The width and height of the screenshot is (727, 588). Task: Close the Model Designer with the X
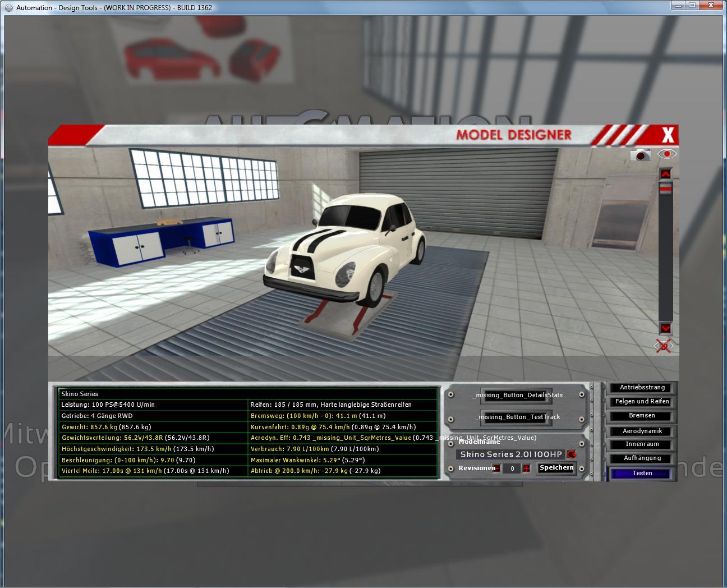coord(668,135)
